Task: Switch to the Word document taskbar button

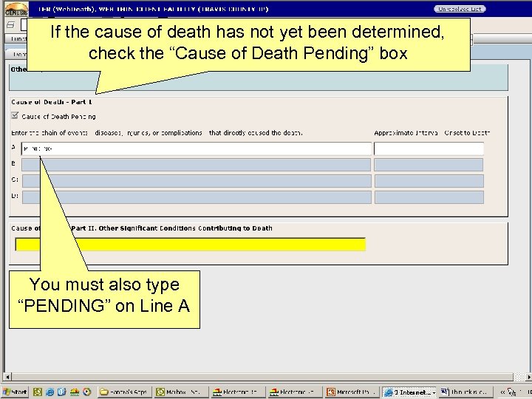Action: pos(464,392)
